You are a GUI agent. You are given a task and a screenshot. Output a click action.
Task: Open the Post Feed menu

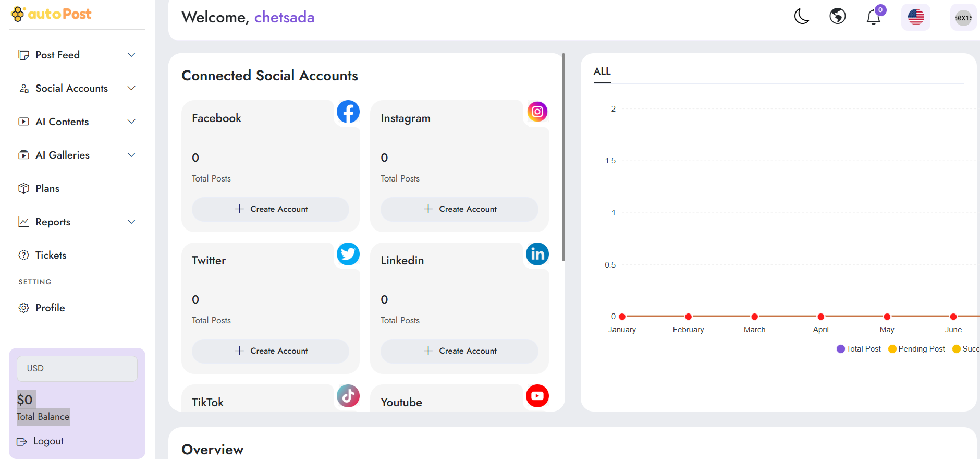click(x=77, y=55)
